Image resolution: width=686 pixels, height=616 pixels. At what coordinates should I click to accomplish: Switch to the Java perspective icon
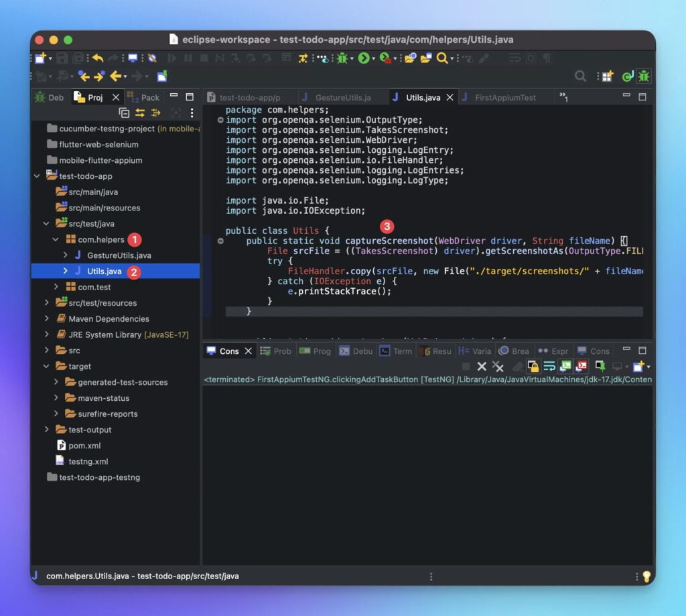tap(627, 76)
